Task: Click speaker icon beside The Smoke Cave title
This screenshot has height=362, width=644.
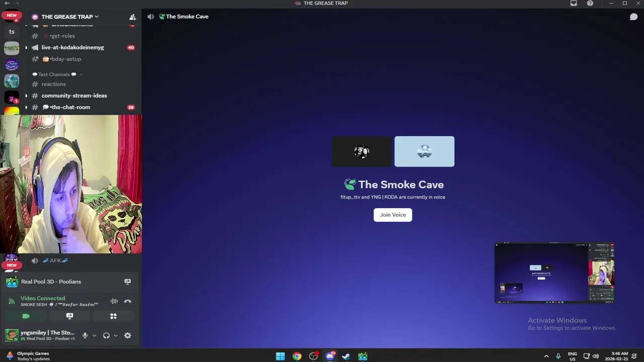Action: click(x=150, y=17)
